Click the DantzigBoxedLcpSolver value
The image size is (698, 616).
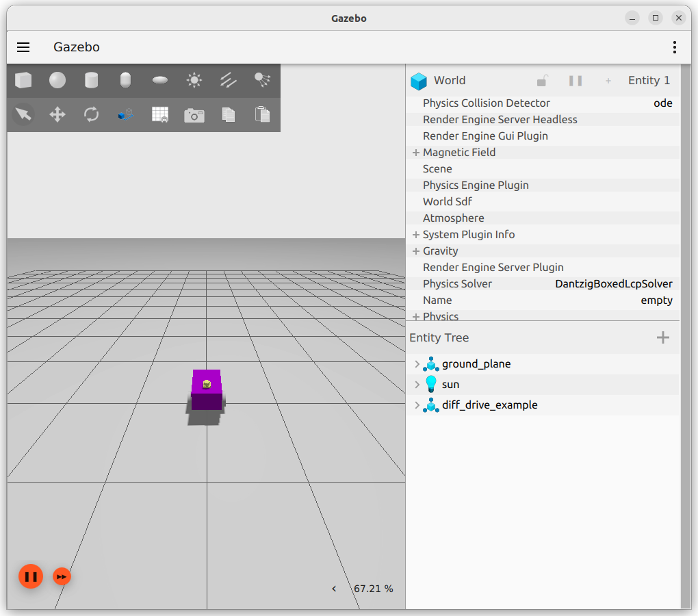click(613, 284)
